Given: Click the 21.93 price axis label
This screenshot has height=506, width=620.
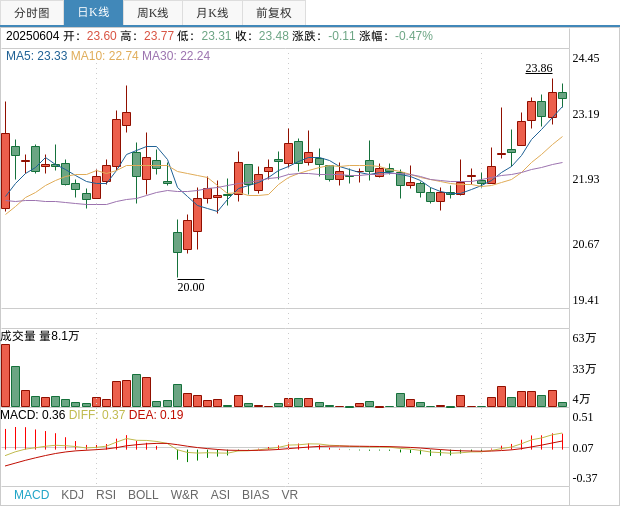Looking at the screenshot, I should [x=586, y=179].
